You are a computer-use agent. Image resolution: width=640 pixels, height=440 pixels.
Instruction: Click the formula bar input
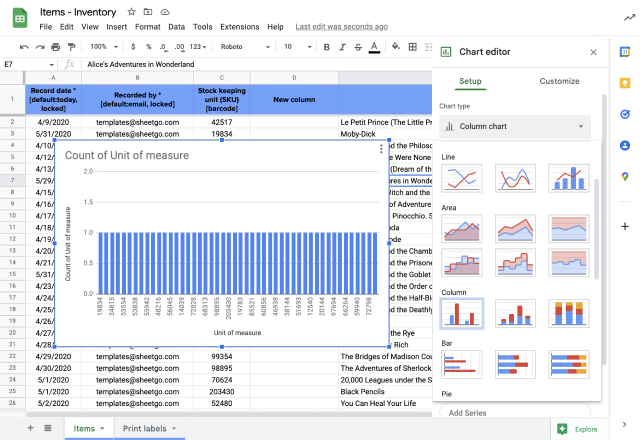pyautogui.click(x=257, y=64)
